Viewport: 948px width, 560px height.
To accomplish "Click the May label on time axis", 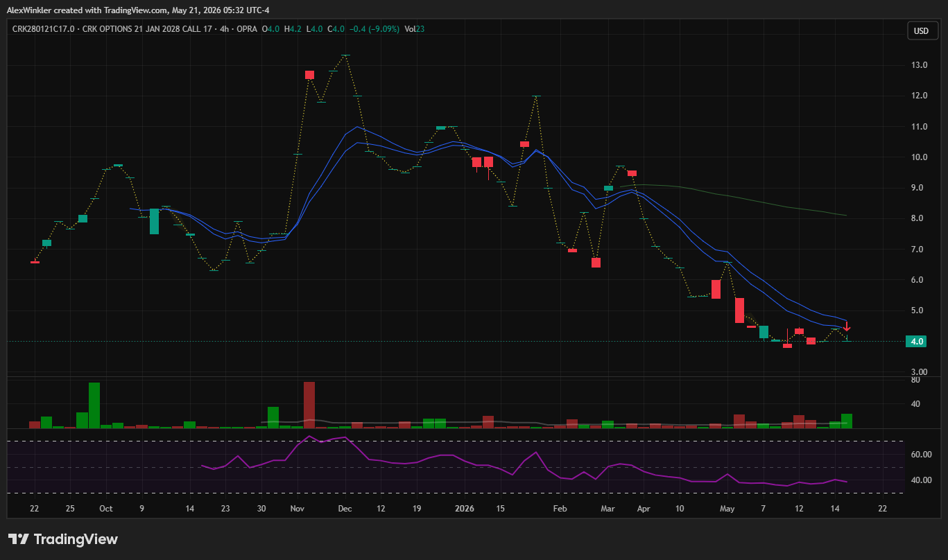I will pyautogui.click(x=727, y=508).
